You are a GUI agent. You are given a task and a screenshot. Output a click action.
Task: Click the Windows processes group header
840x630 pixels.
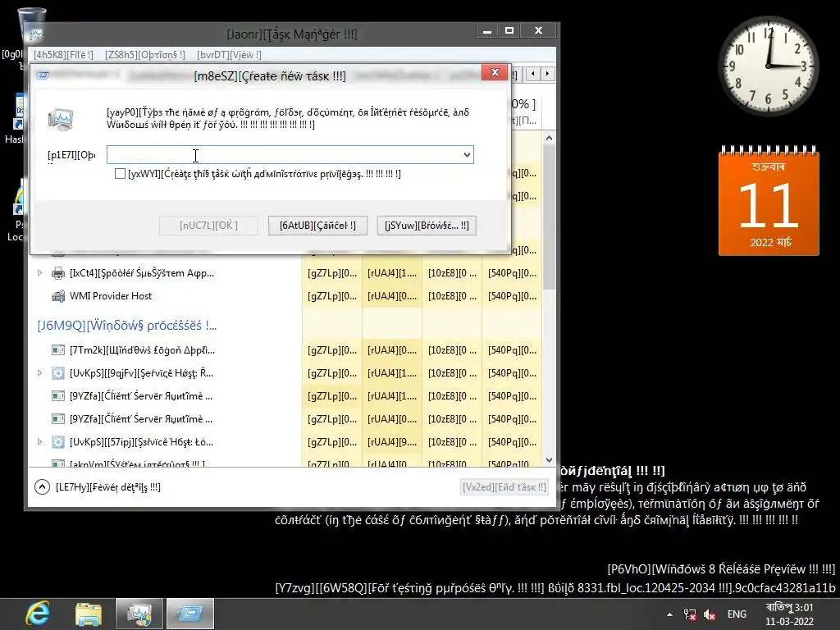(x=127, y=325)
